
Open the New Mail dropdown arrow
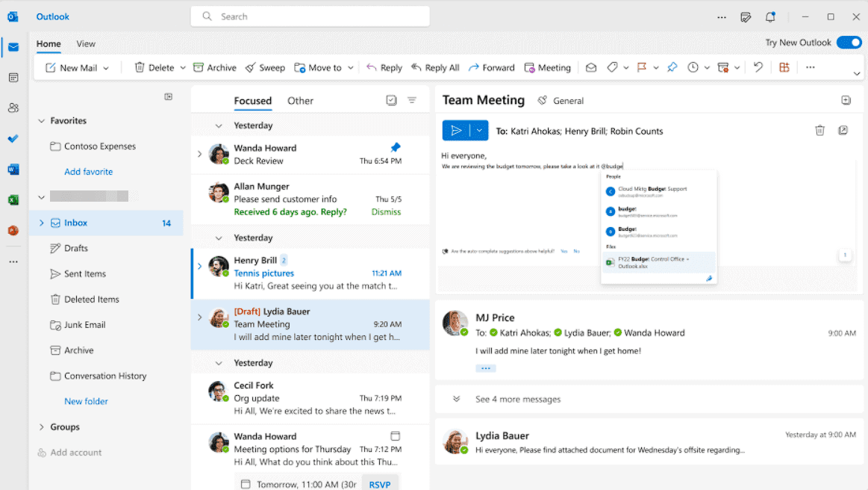click(106, 68)
